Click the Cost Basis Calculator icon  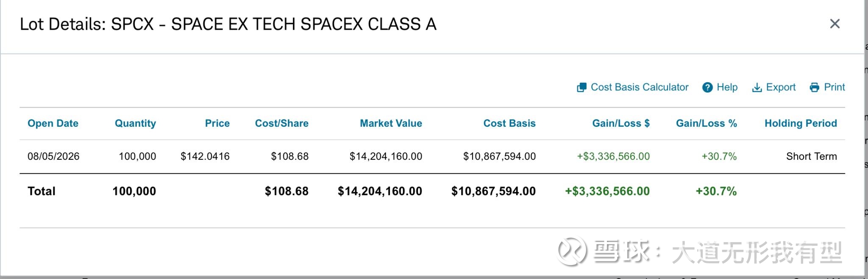tap(581, 87)
